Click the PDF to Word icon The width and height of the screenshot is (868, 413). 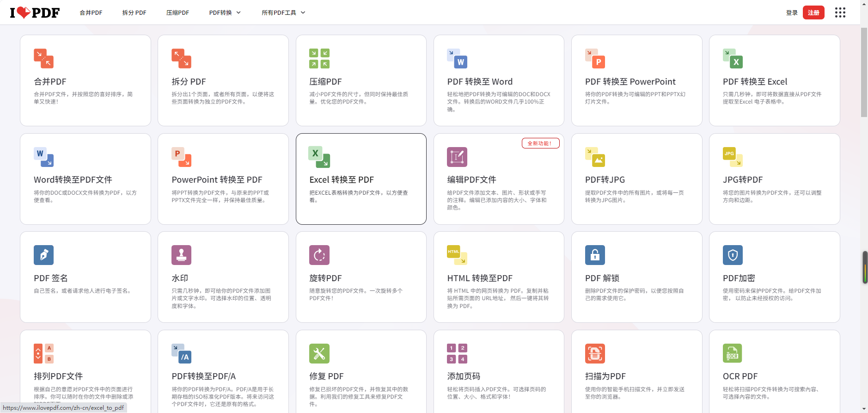tap(457, 59)
